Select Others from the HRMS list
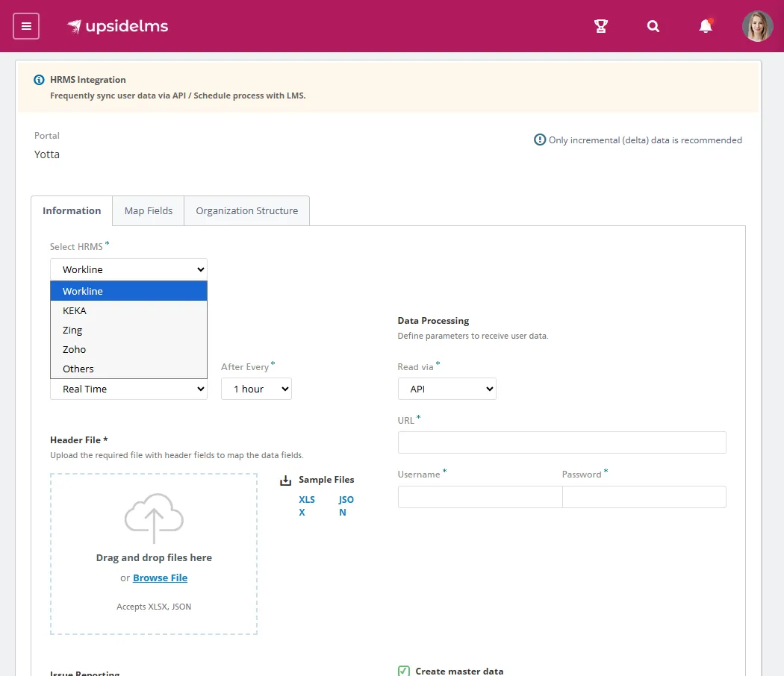The height and width of the screenshot is (676, 784). coord(128,369)
